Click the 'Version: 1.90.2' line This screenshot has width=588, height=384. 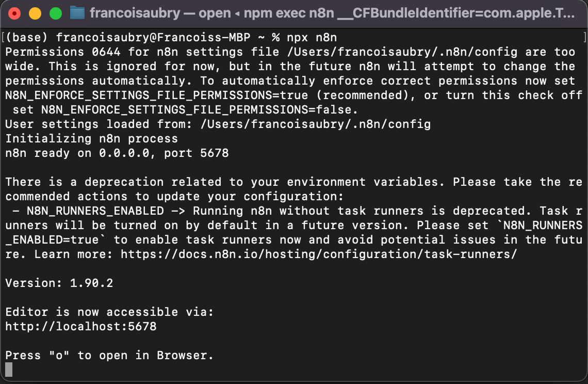tap(59, 283)
